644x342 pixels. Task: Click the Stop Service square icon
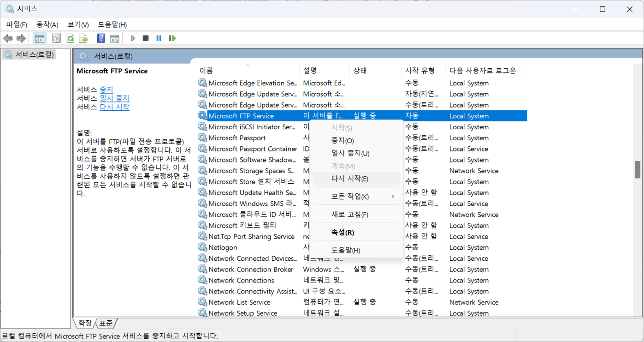[146, 38]
